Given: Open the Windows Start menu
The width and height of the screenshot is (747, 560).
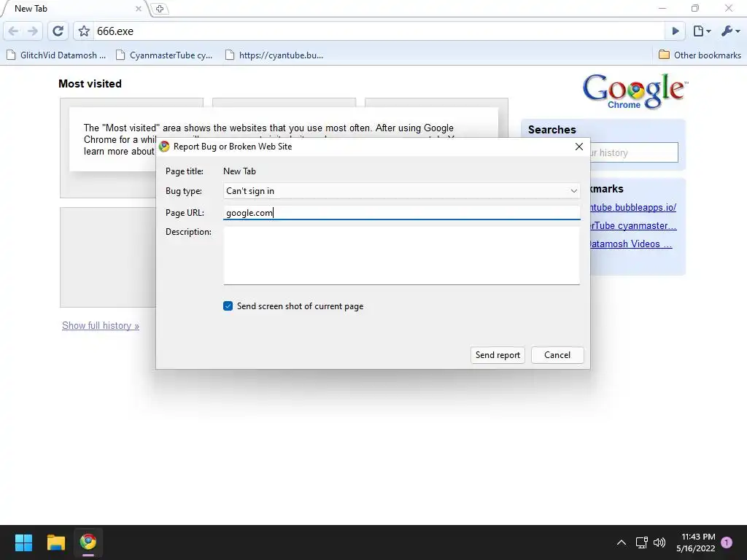Looking at the screenshot, I should pos(23,542).
